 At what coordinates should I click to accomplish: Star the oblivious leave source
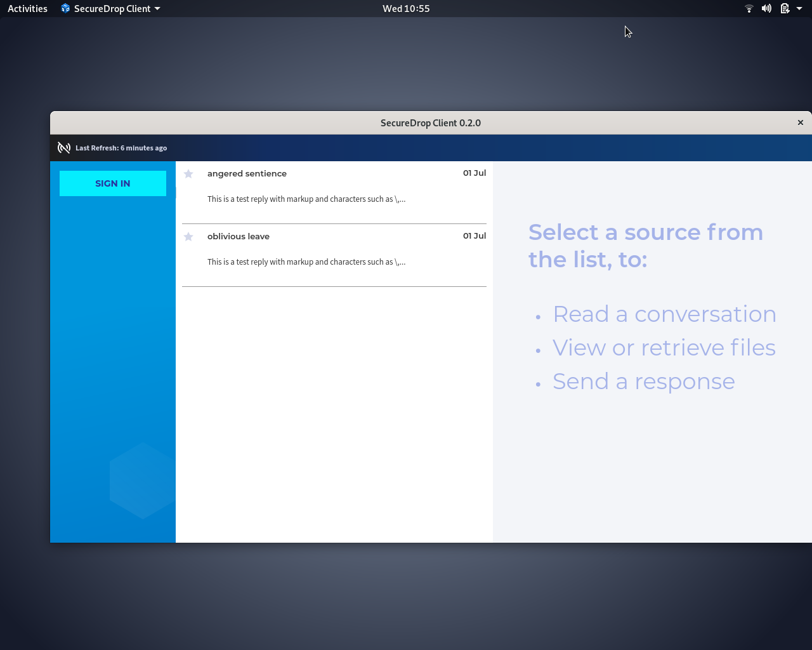pyautogui.click(x=188, y=237)
